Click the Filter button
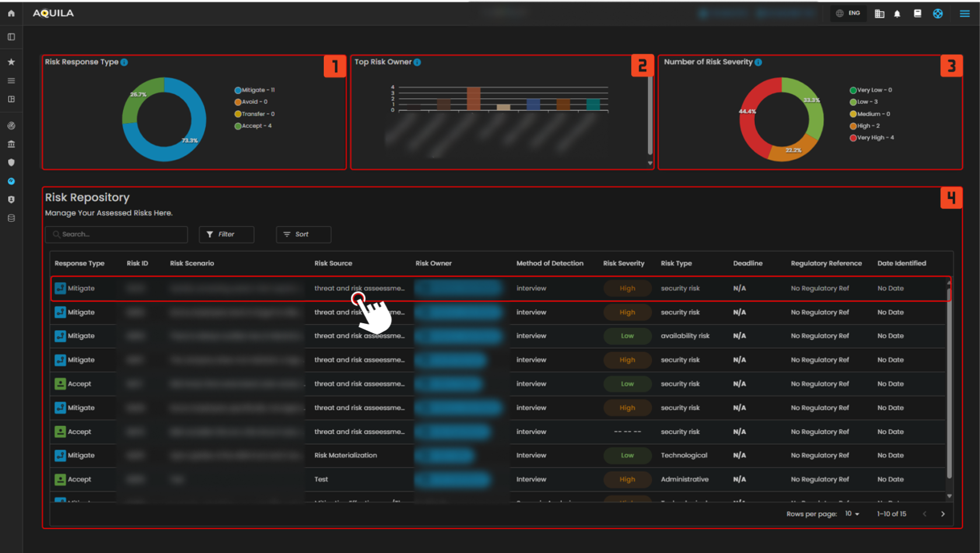Image resolution: width=980 pixels, height=553 pixels. pyautogui.click(x=226, y=235)
